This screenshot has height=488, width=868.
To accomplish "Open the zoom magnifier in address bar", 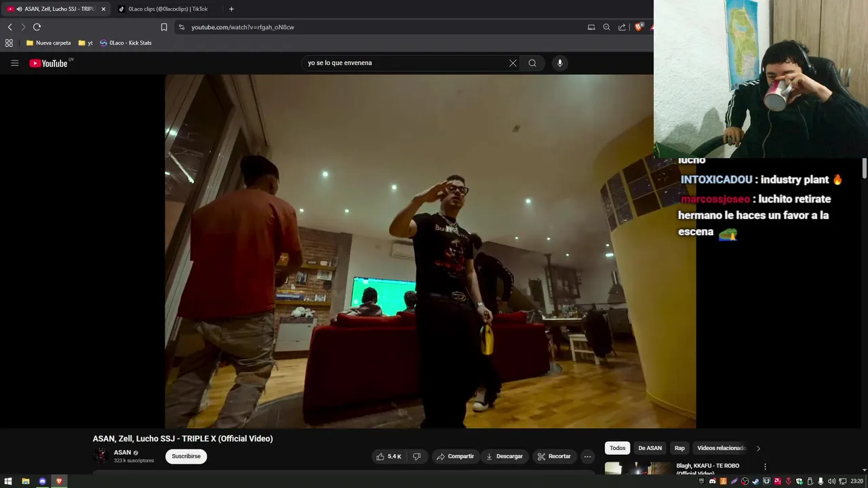I will click(607, 27).
